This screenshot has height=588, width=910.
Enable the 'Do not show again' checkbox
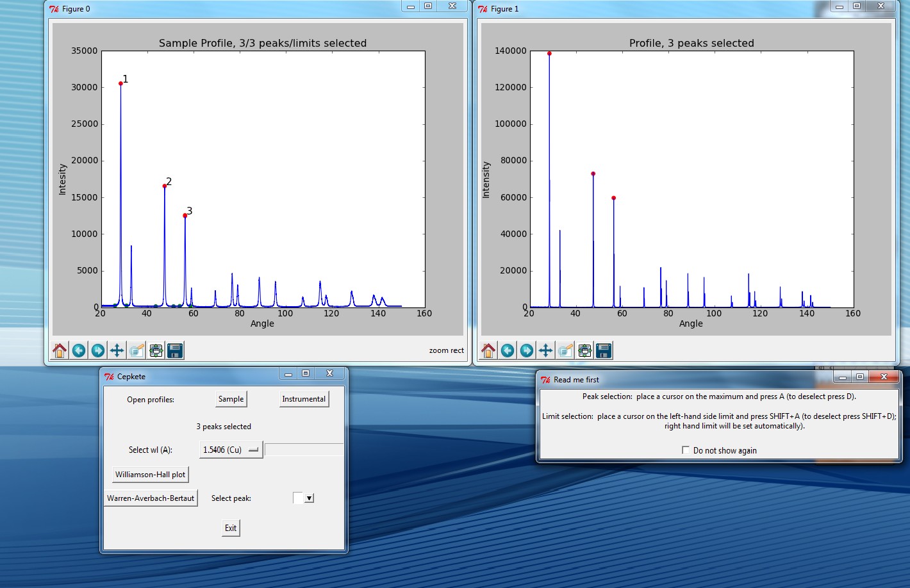tap(686, 450)
